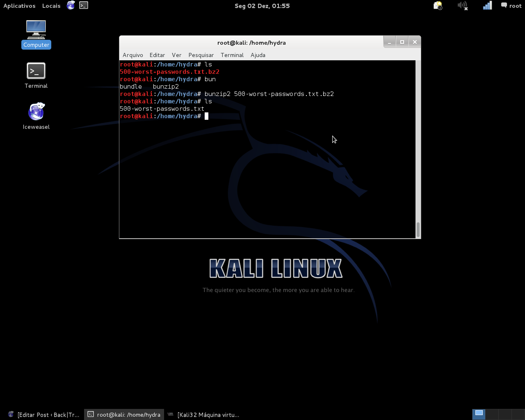The height and width of the screenshot is (420, 525).
Task: Switch to the second workspace in switcher
Action: 492,414
